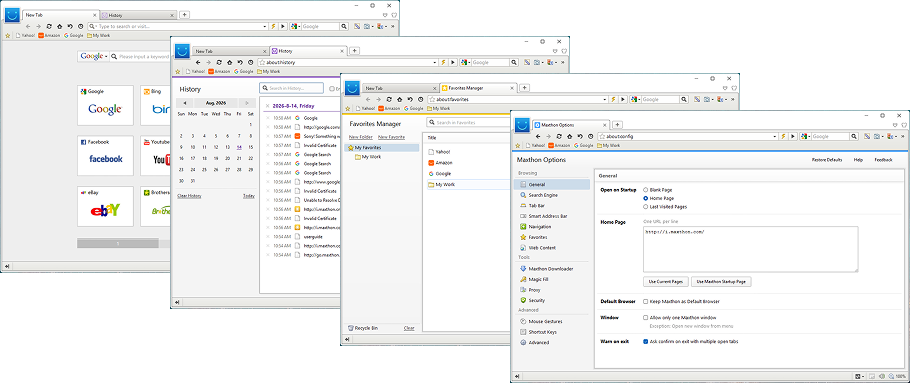The image size is (910, 383).
Task: Click the Undo icon in Options window toolbar
Action: 580,136
